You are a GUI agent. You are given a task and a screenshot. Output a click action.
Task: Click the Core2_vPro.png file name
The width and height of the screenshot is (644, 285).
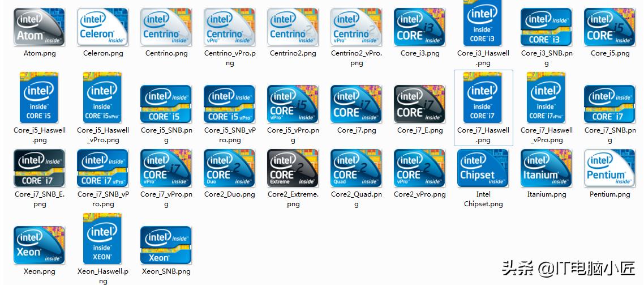point(420,194)
